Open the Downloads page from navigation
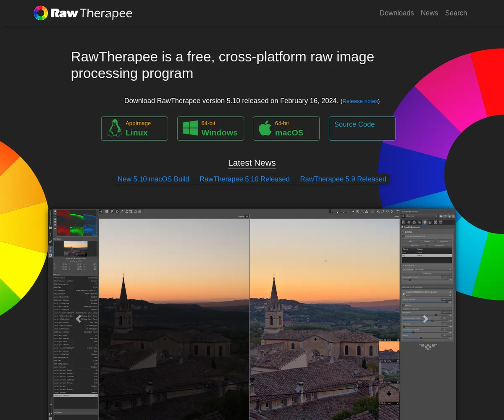Image resolution: width=504 pixels, height=420 pixels. tap(396, 13)
